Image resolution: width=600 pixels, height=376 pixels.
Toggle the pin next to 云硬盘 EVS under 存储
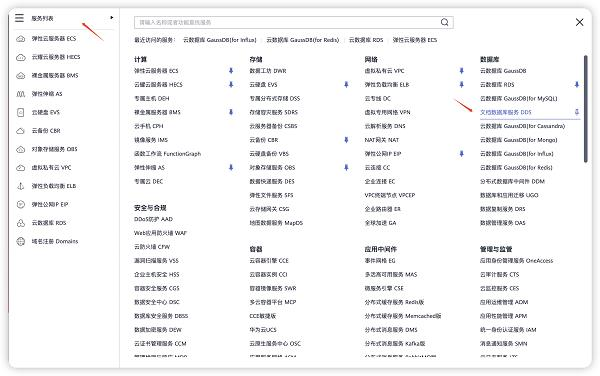pos(346,85)
